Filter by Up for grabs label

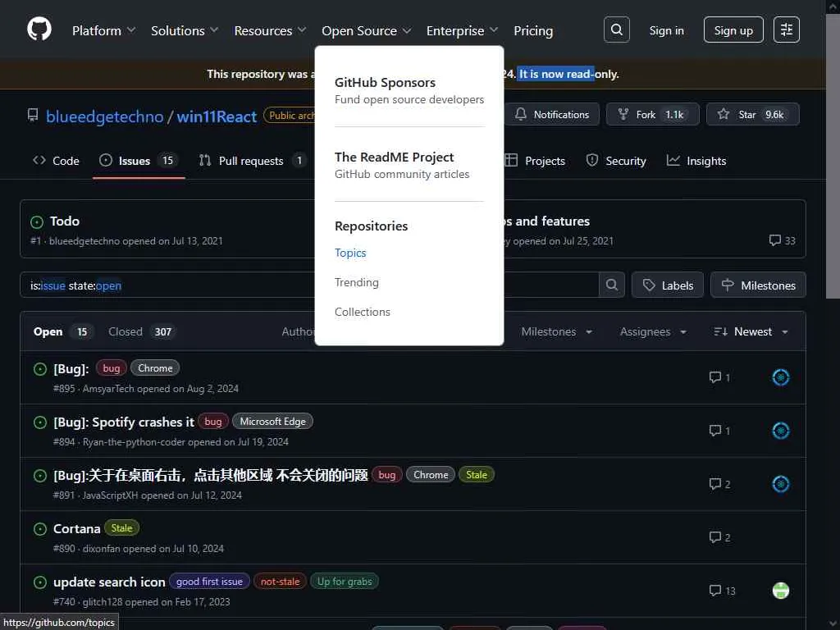click(x=345, y=582)
